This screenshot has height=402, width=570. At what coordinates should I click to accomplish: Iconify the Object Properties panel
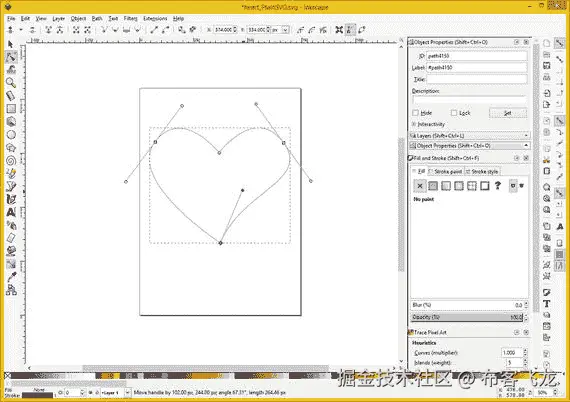(517, 42)
